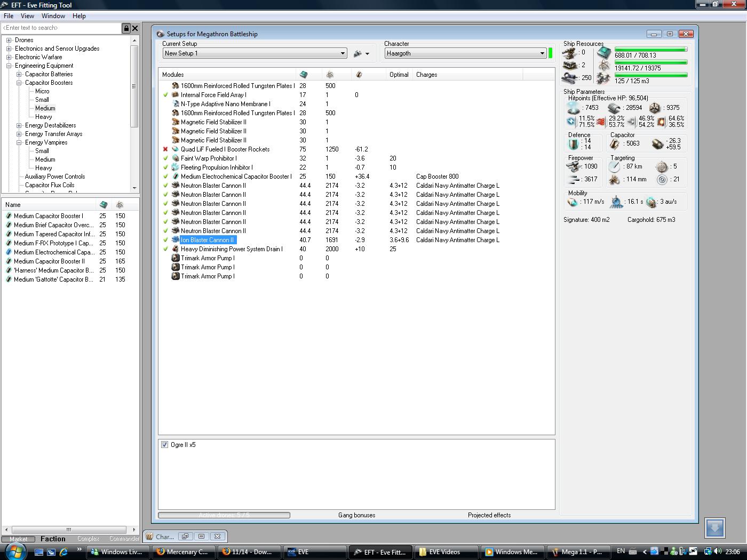Toggle the red X state on Quad LiF rockets
Viewport: 747px width, 560px height.
click(x=165, y=149)
